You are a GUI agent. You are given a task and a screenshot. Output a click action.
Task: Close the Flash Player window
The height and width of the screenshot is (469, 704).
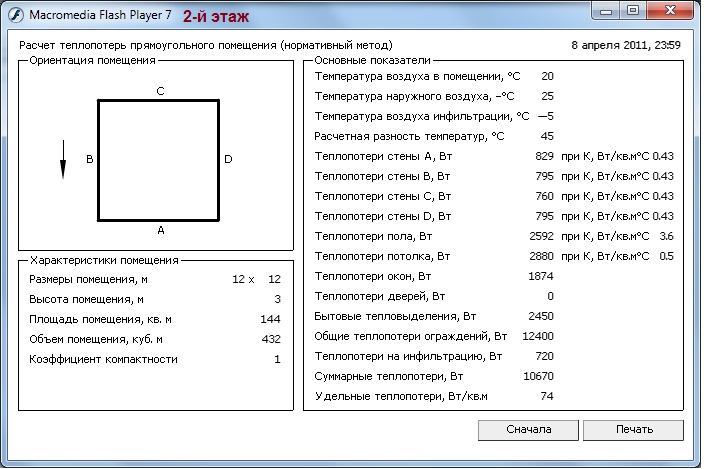670,11
